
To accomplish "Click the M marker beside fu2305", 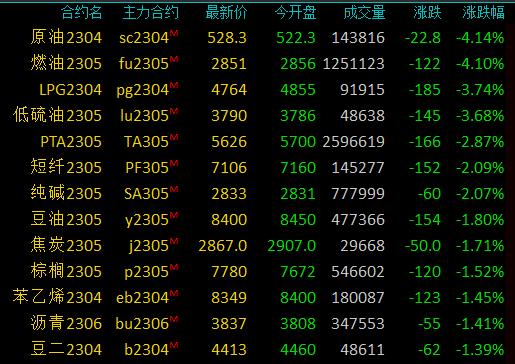I will [174, 59].
